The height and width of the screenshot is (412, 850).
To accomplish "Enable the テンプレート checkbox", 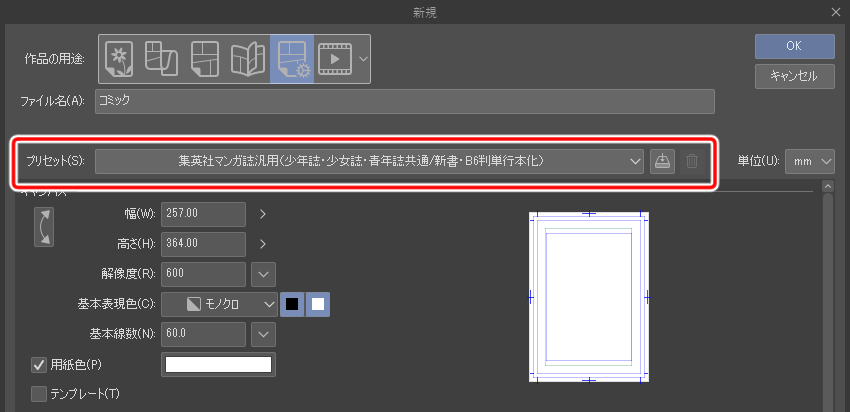I will click(39, 394).
